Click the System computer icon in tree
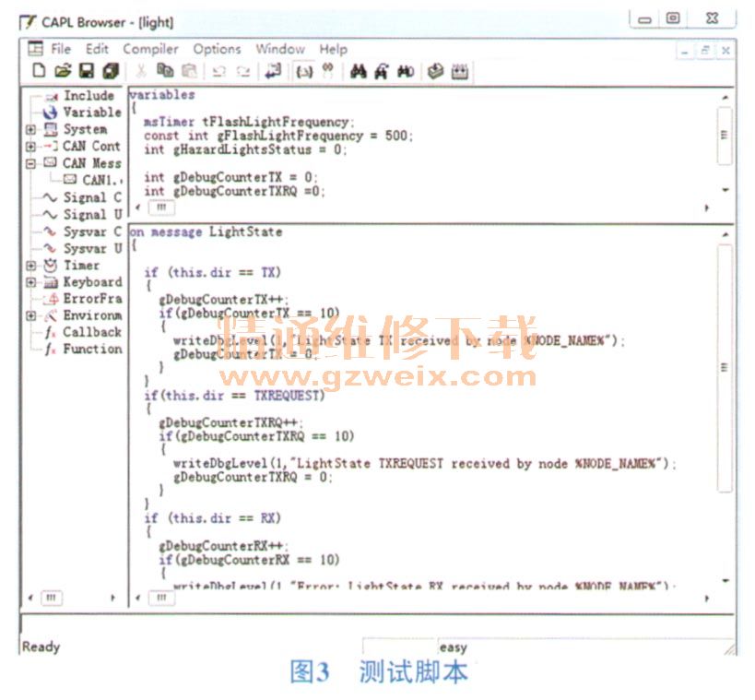The height and width of the screenshot is (700, 755). pyautogui.click(x=50, y=129)
